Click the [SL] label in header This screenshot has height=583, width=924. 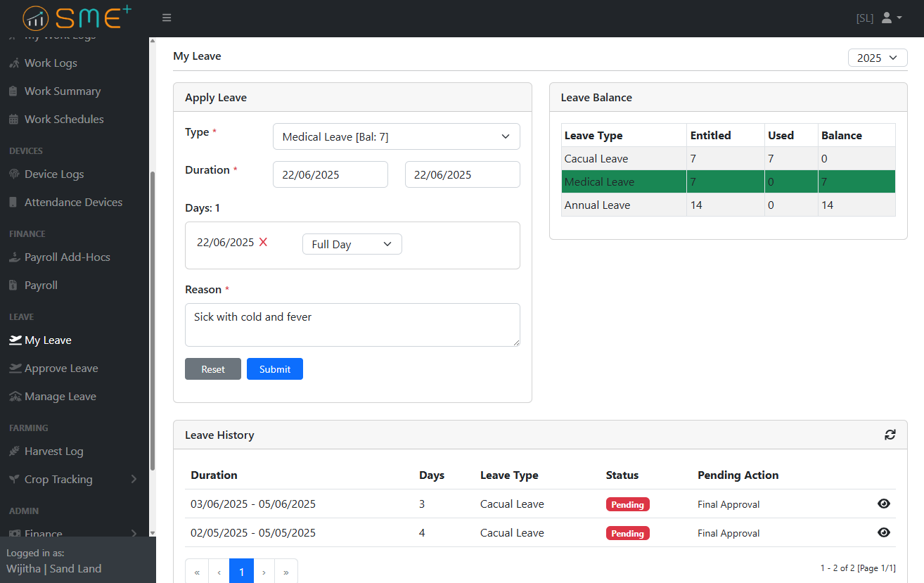point(865,18)
